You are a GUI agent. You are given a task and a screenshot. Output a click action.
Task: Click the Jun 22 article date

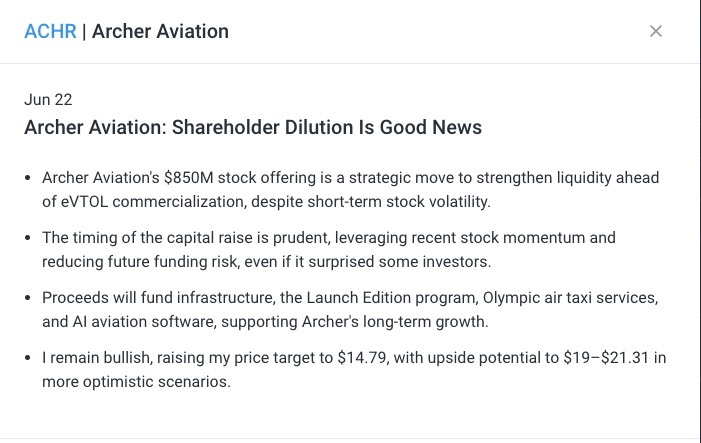pos(48,99)
